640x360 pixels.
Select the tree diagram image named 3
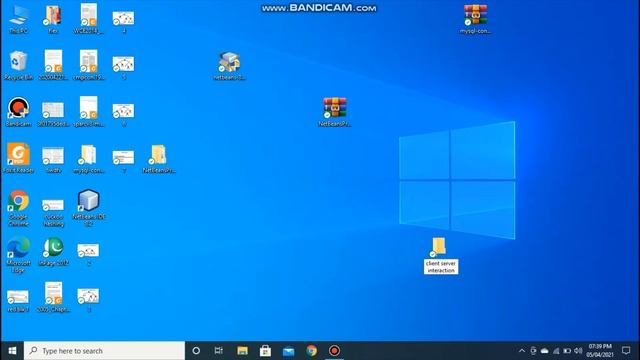[x=88, y=300]
